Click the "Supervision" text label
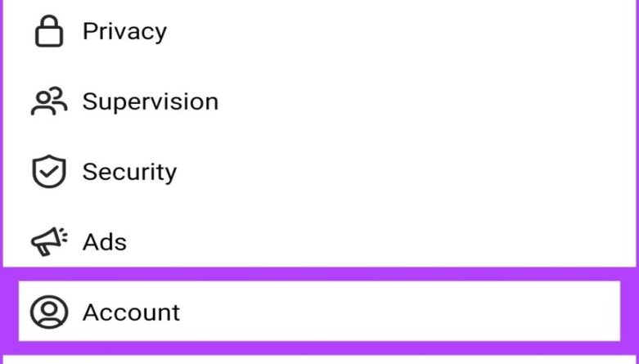The height and width of the screenshot is (364, 639). (151, 101)
